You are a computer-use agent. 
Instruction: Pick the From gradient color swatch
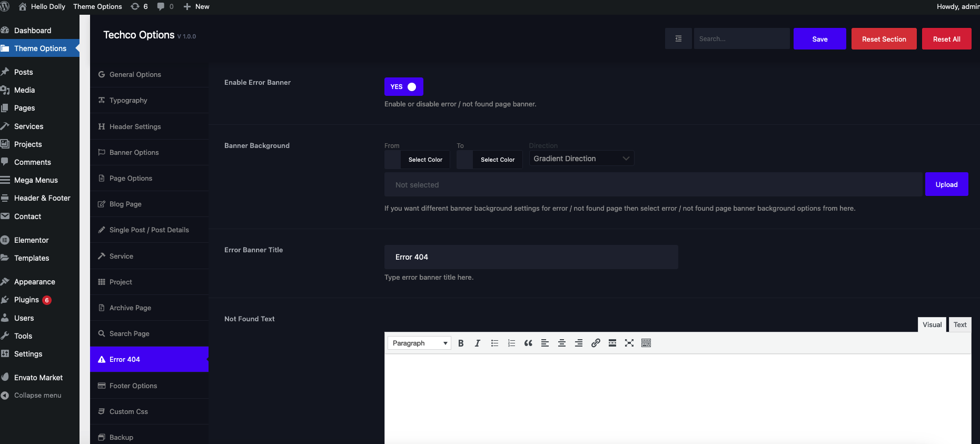393,160
